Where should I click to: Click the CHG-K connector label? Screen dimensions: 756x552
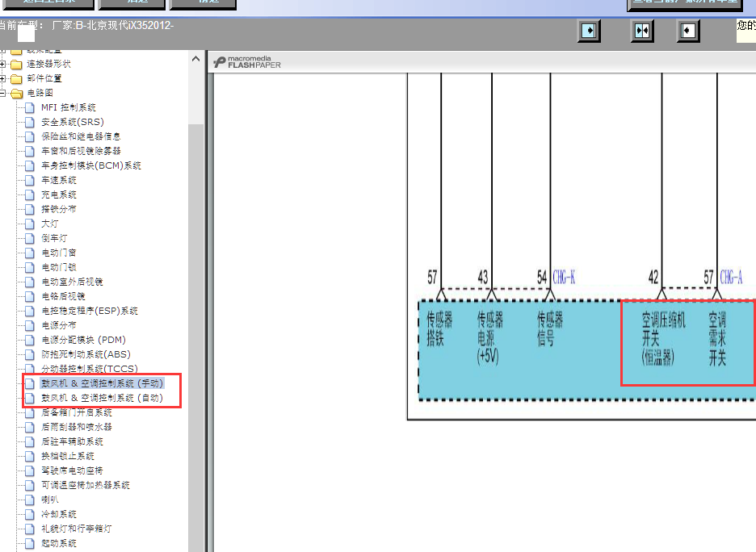coord(564,277)
